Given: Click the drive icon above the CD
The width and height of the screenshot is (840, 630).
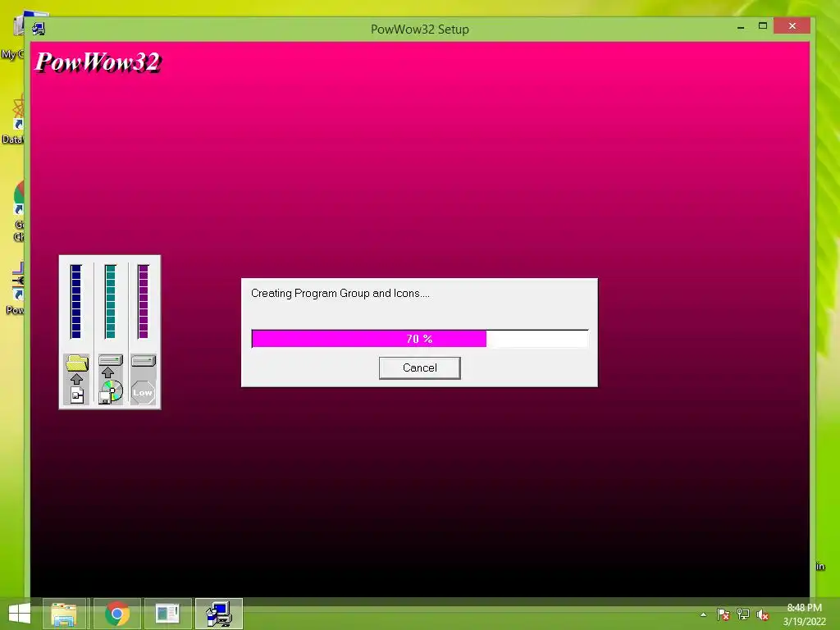Looking at the screenshot, I should tap(111, 360).
